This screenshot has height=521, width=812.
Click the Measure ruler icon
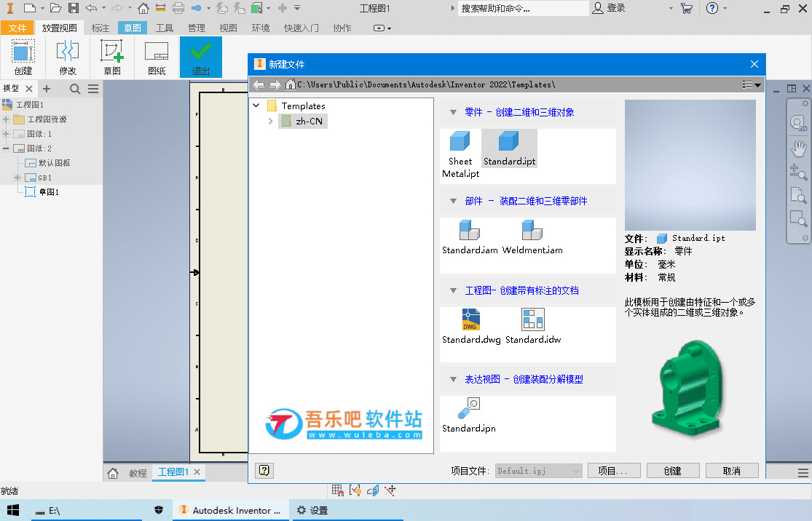[x=160, y=8]
